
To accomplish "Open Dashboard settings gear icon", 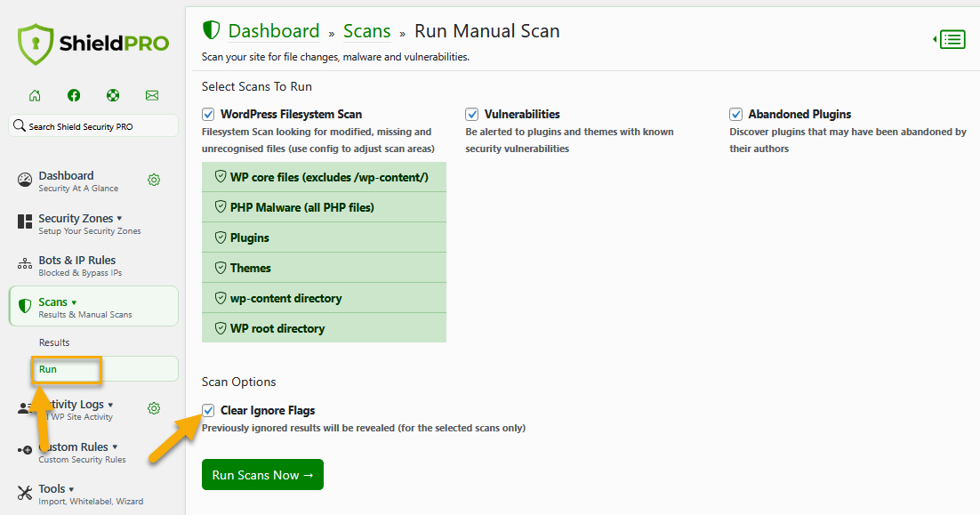I will tap(154, 180).
